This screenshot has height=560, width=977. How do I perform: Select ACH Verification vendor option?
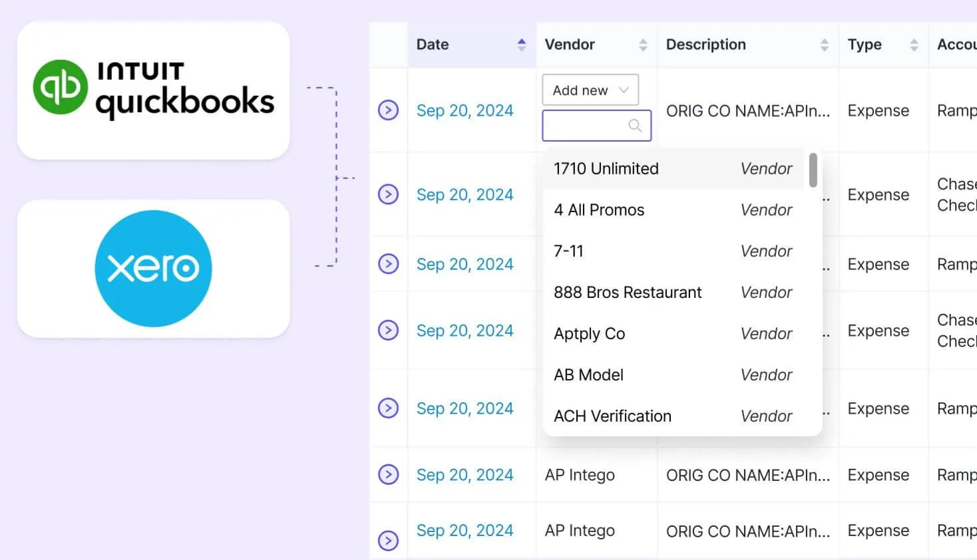pyautogui.click(x=674, y=416)
